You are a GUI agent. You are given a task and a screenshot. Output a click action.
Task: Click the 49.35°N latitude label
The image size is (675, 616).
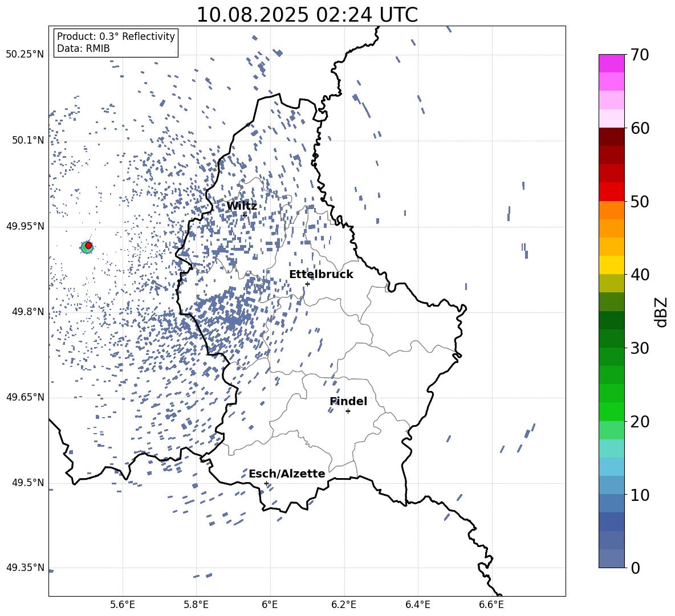pyautogui.click(x=25, y=568)
